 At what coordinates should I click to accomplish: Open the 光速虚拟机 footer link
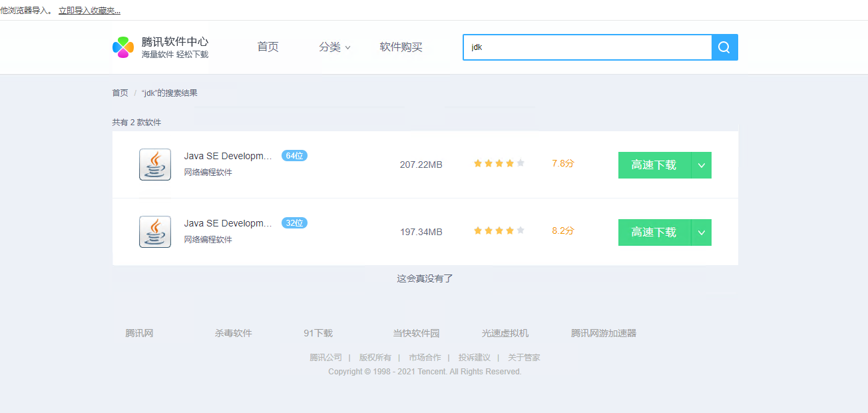coord(505,333)
